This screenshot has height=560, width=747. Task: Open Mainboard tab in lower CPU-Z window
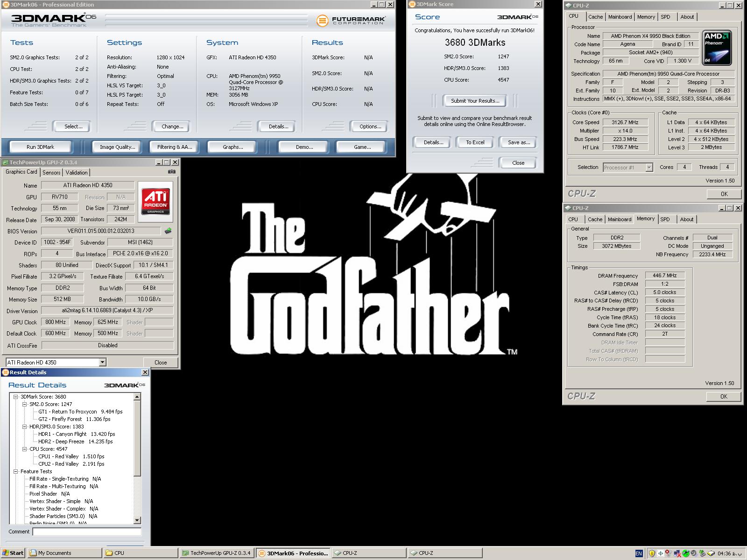point(620,219)
